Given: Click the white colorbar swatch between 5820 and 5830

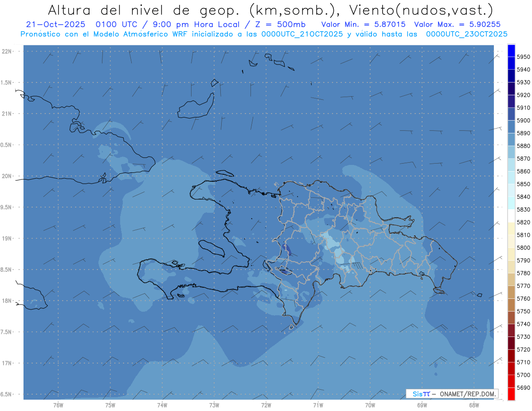Looking at the screenshot, I should tap(511, 216).
